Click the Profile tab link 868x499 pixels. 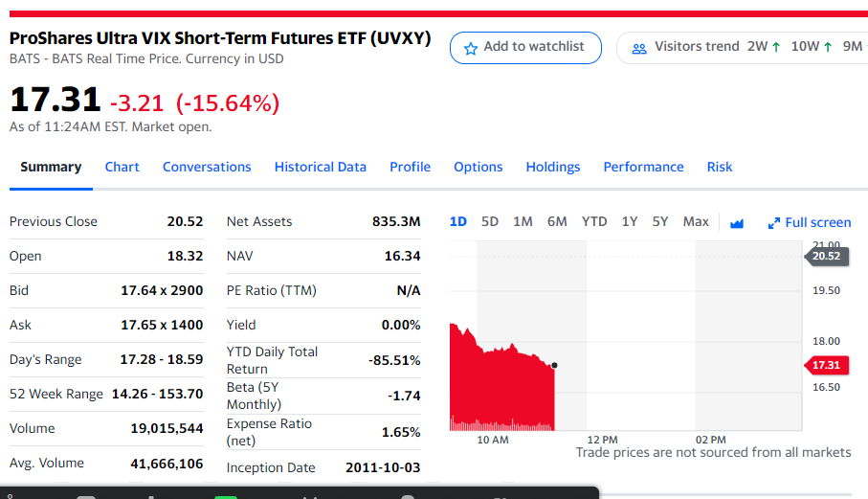(x=410, y=167)
